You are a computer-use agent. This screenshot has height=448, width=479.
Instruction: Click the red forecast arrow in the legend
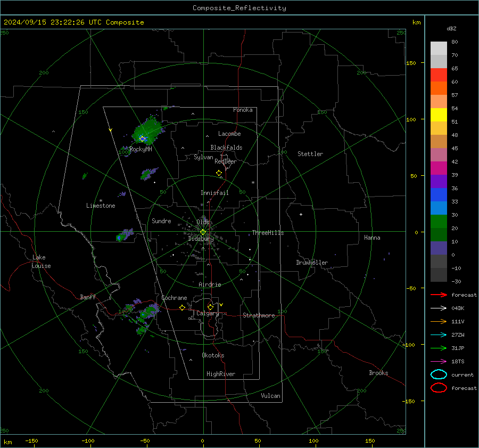439,295
